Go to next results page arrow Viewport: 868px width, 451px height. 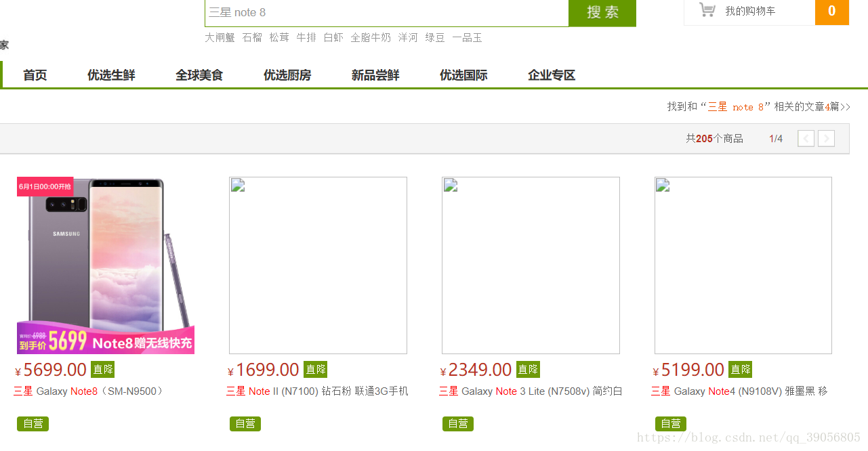tap(826, 139)
